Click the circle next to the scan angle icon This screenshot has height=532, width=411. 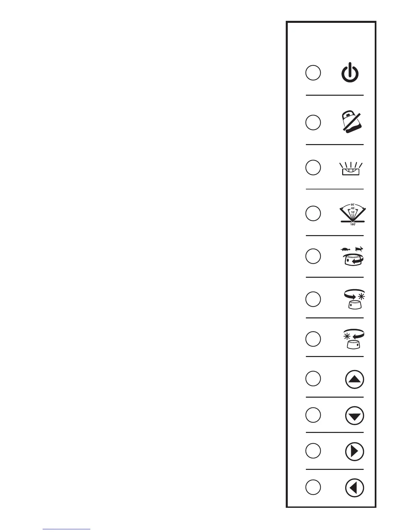point(313,214)
